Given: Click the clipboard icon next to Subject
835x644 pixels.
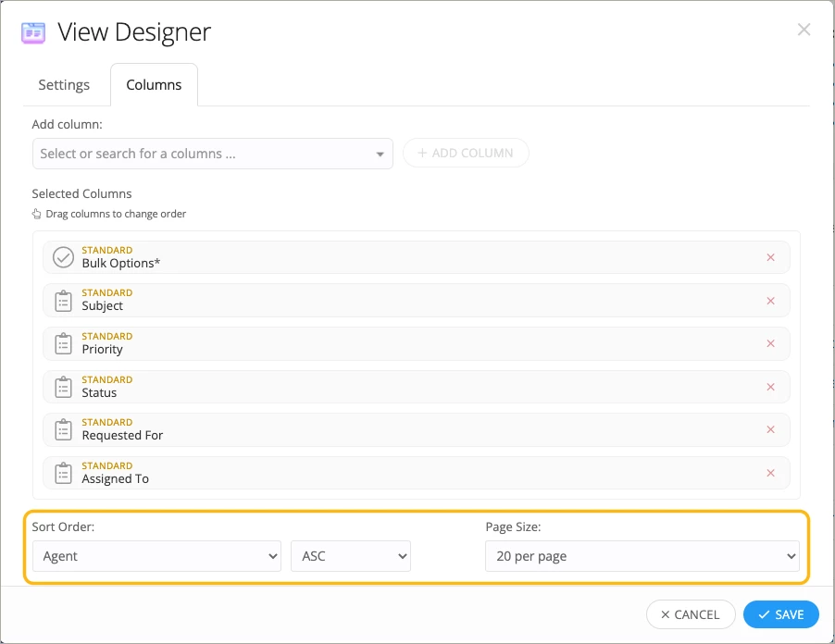Looking at the screenshot, I should 63,301.
